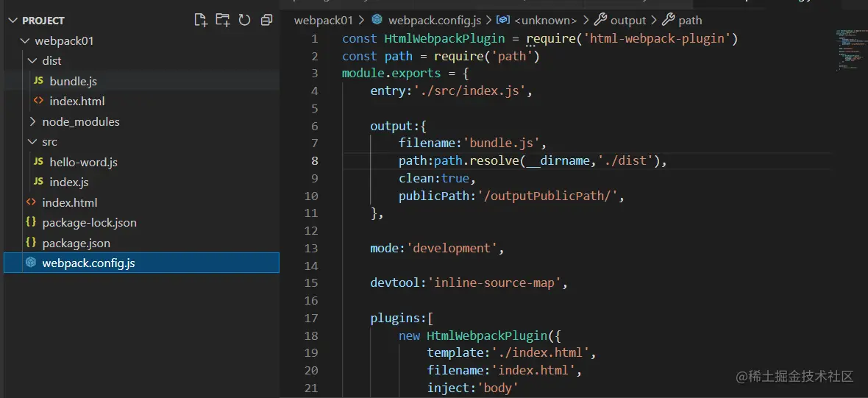Image resolution: width=868 pixels, height=398 pixels.
Task: Click <unknown> symbol in the breadcrumb
Action: pyautogui.click(x=546, y=21)
